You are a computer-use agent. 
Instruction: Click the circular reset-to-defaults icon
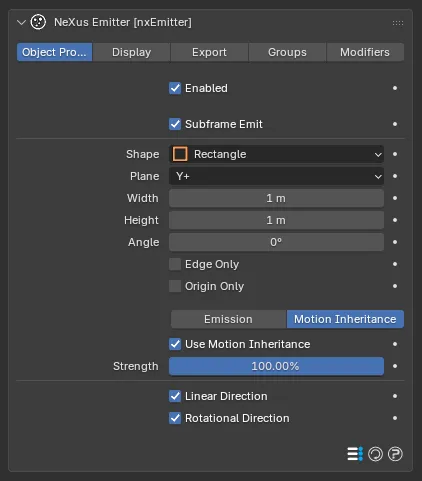[375, 454]
